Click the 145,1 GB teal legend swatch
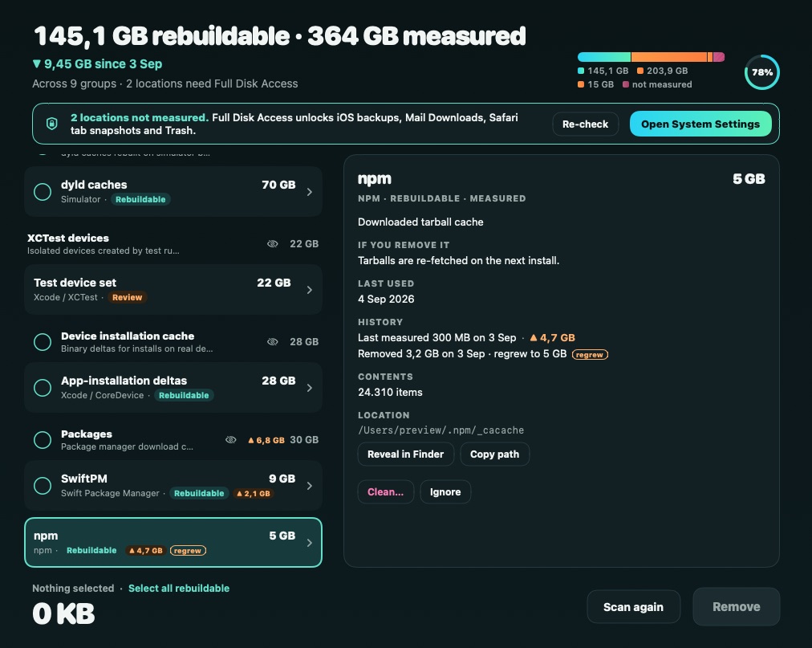Viewport: 812px width, 648px height. (x=581, y=71)
